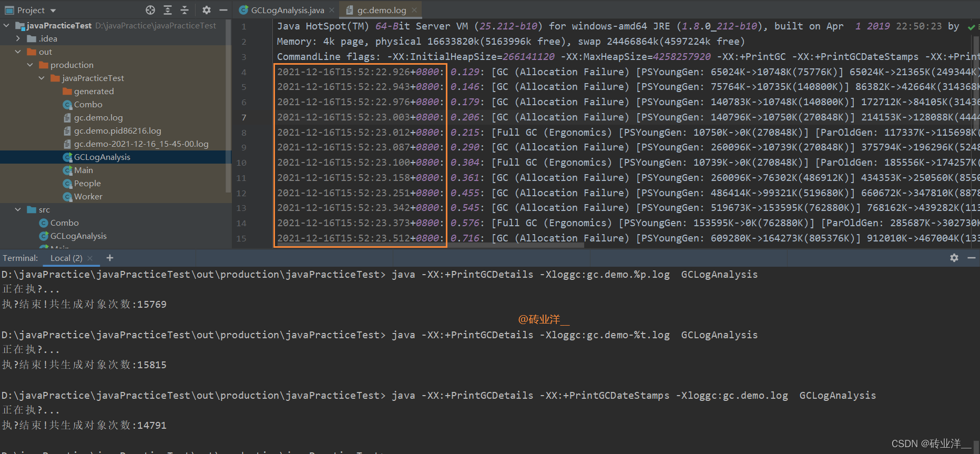The image size is (980, 454).
Task: Switch to GCLogAnalysis.java editor tab
Action: click(287, 10)
